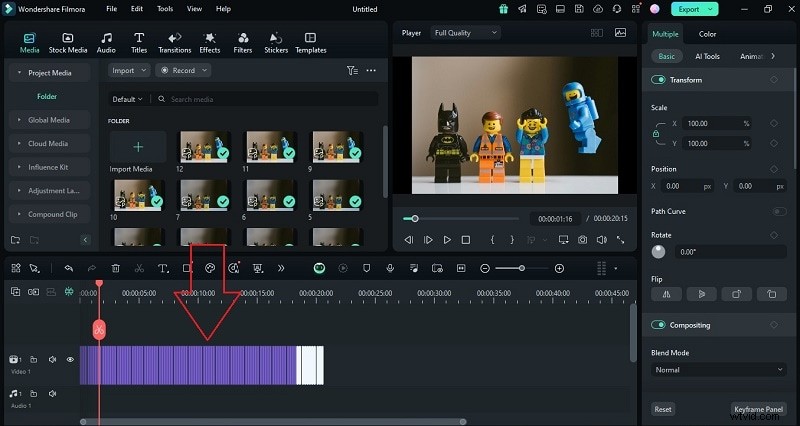Click the player fullscreen expand icon
The height and width of the screenshot is (426, 800).
pos(620,240)
